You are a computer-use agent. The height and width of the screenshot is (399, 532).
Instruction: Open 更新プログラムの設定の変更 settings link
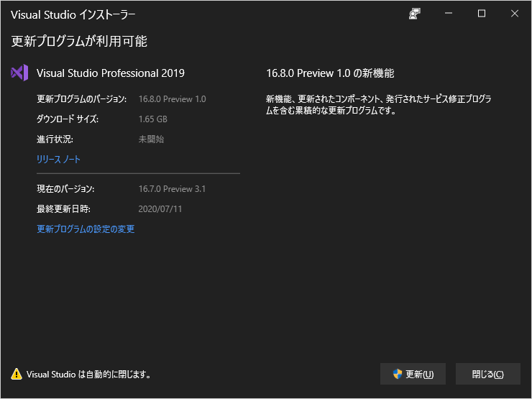tap(86, 229)
